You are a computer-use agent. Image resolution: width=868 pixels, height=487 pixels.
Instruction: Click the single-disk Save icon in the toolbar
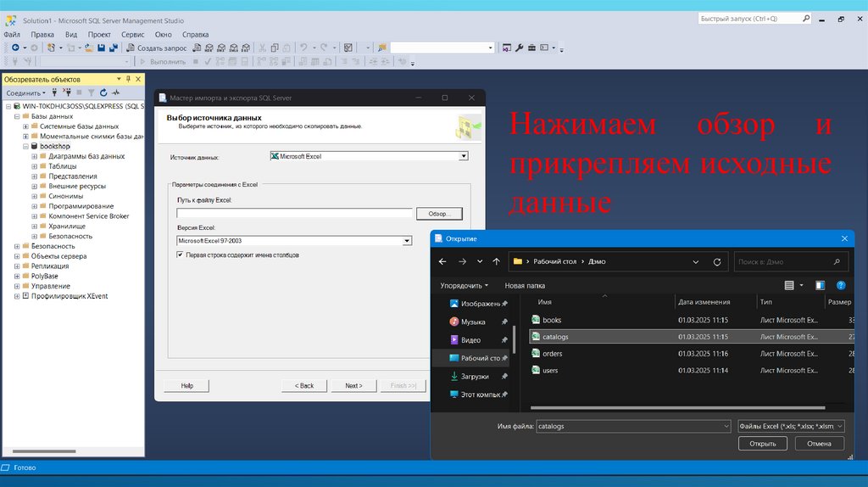(102, 48)
